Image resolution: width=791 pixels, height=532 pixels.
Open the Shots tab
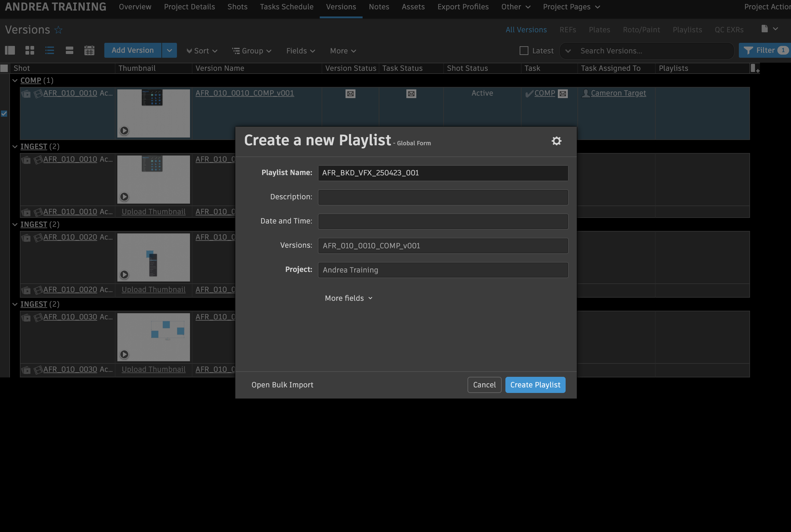click(237, 7)
